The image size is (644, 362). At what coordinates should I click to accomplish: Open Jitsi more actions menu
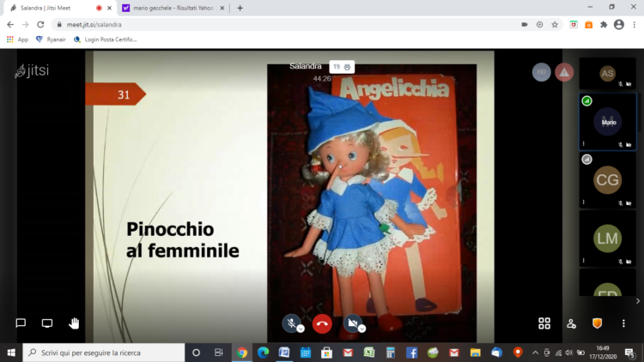[623, 323]
